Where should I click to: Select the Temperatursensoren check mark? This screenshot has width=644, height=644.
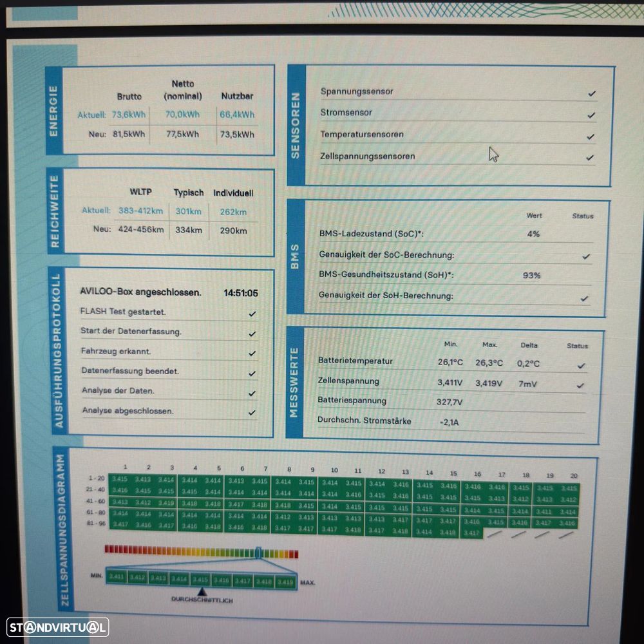(591, 137)
